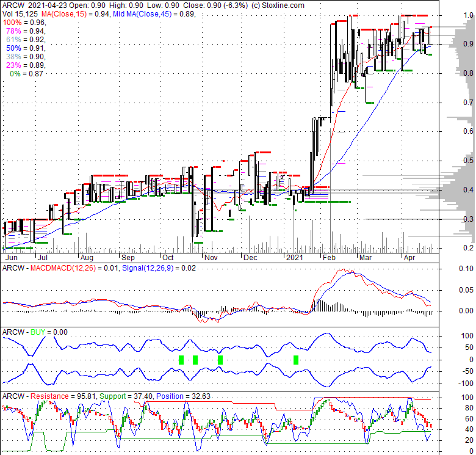Select the MA(Close,15) = 0.94 label
The width and height of the screenshot is (476, 455).
pos(76,14)
